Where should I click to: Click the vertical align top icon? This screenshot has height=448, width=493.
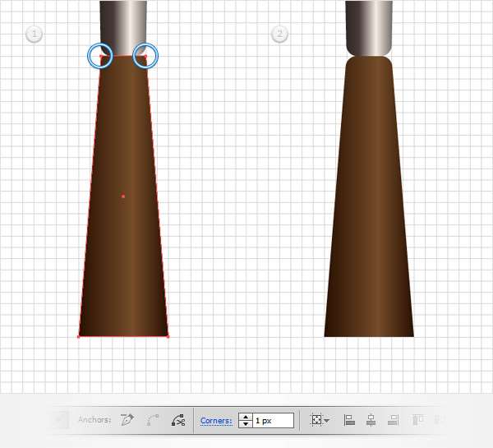417,420
